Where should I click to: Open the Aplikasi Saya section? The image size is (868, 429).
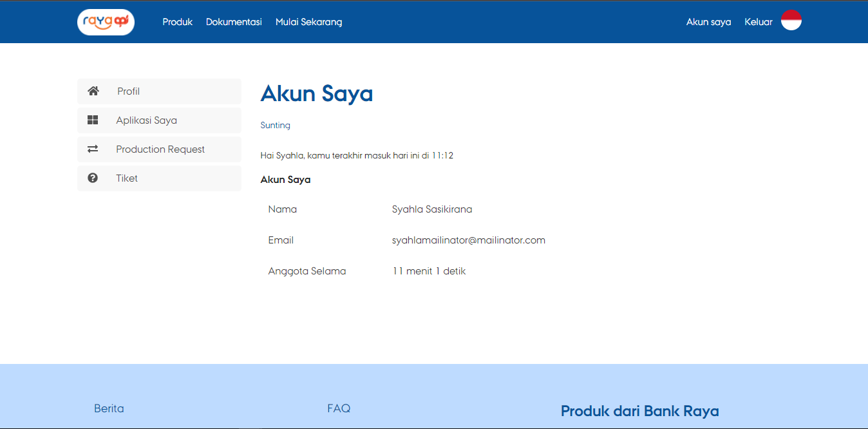[146, 120]
